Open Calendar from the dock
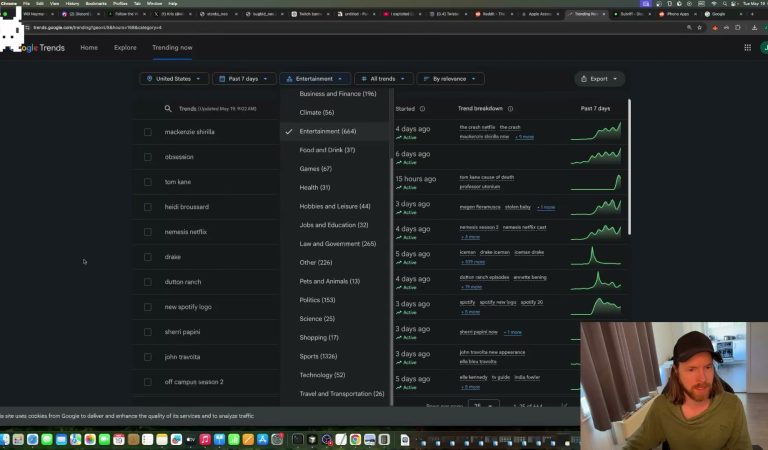 [x=119, y=439]
